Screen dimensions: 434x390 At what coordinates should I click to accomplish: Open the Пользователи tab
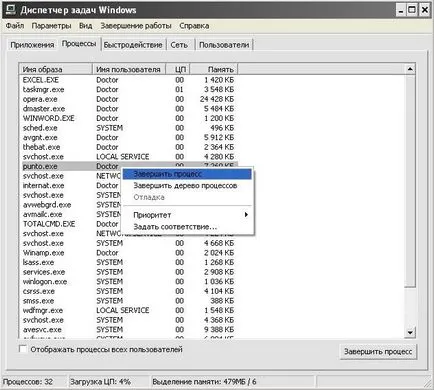pos(224,45)
